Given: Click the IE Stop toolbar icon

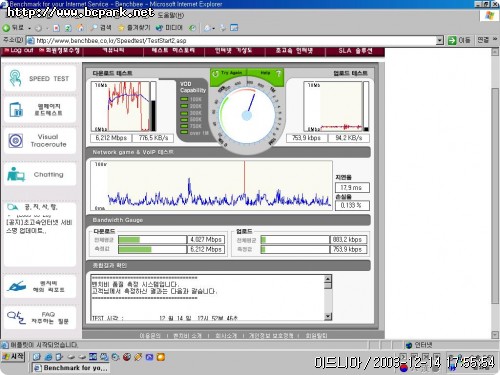Looking at the screenshot, I should point(56,28).
